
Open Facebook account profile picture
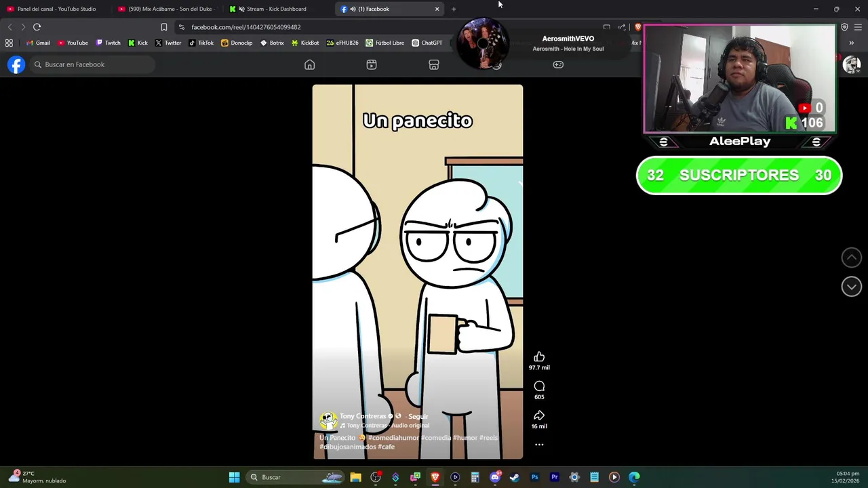[852, 64]
